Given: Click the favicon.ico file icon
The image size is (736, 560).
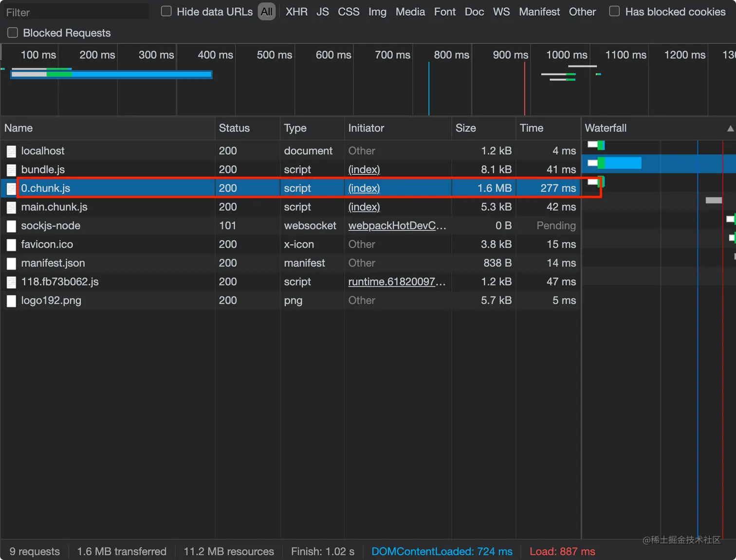Looking at the screenshot, I should (11, 245).
